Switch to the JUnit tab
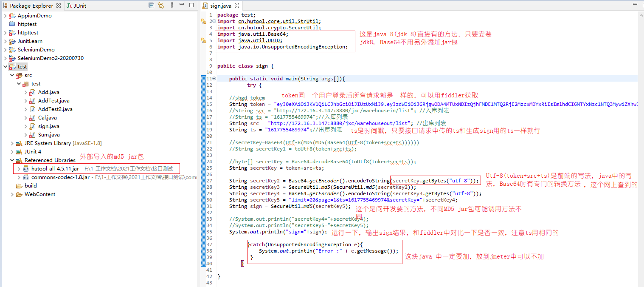The height and width of the screenshot is (287, 644). pyautogui.click(x=76, y=6)
